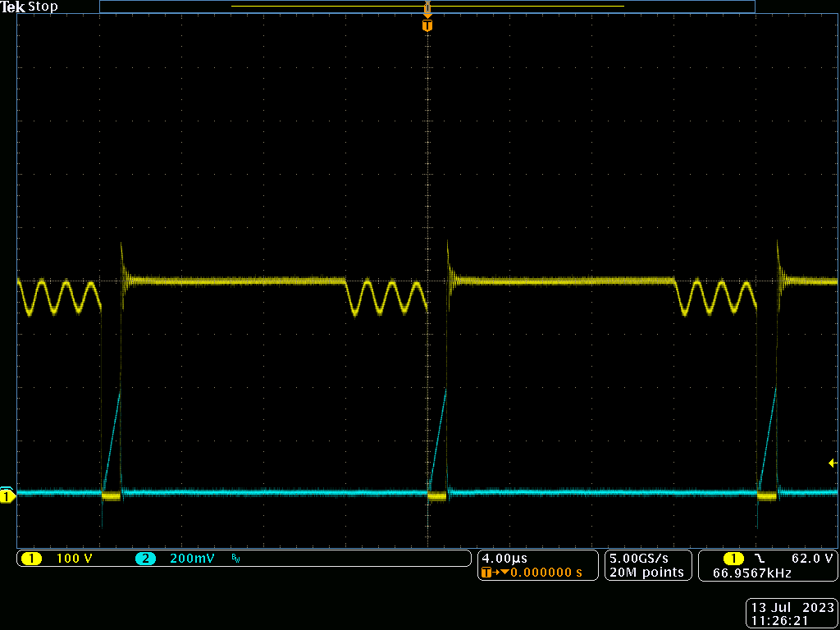The image size is (840, 630).
Task: Select the cyan channel 2 badge
Action: point(145,559)
